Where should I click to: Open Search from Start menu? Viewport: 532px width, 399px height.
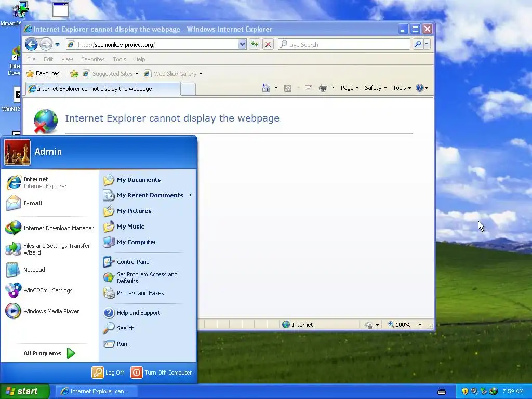tap(148, 328)
